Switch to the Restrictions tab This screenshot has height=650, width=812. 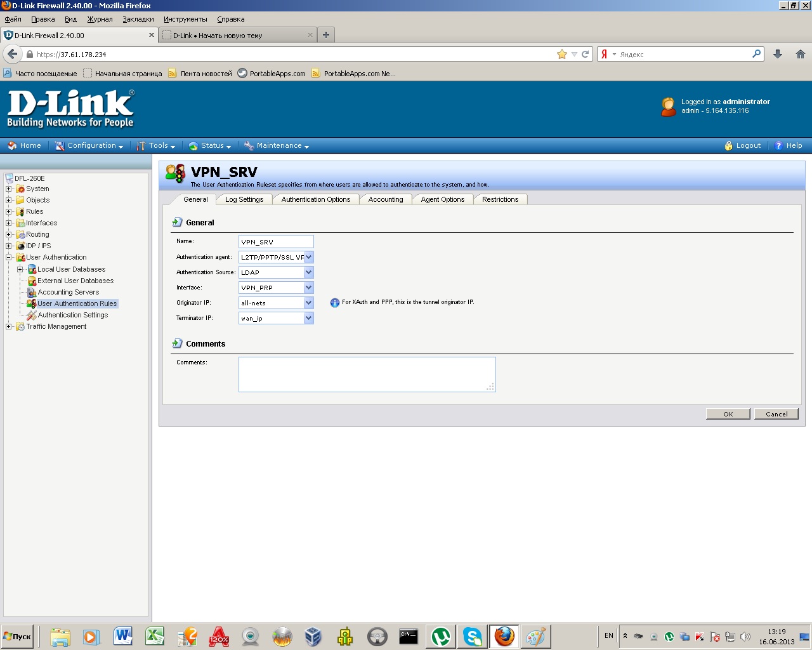pyautogui.click(x=501, y=199)
